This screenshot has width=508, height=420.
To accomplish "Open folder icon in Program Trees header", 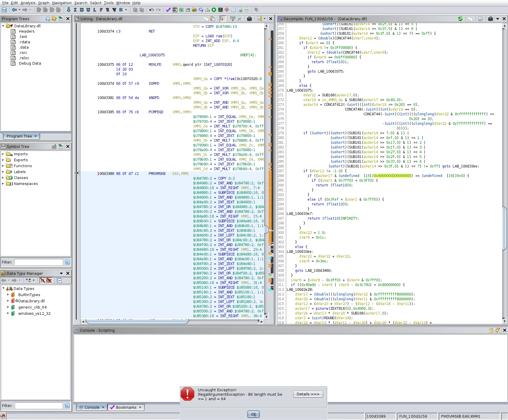I will 54,19.
